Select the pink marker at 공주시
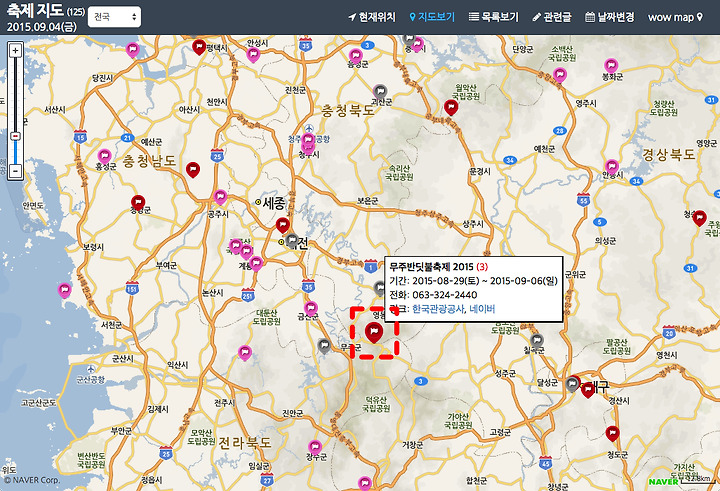Image resolution: width=720 pixels, height=491 pixels. [x=220, y=198]
